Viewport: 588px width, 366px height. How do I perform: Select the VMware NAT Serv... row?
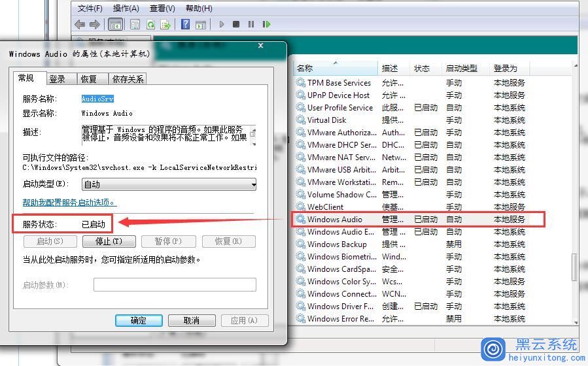click(412, 157)
